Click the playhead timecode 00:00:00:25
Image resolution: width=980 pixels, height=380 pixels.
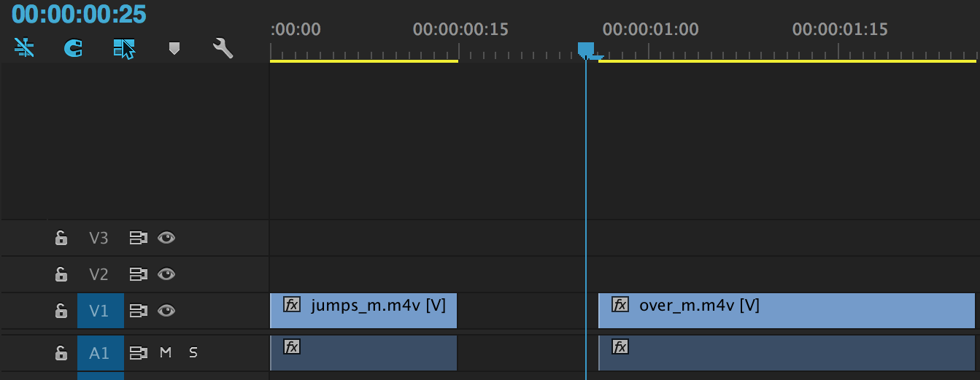pyautogui.click(x=79, y=14)
